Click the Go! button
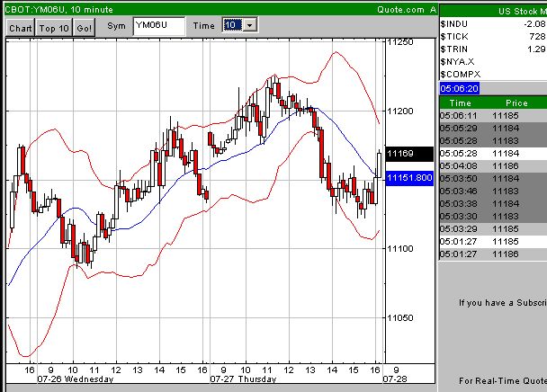The image size is (547, 392). [84, 28]
